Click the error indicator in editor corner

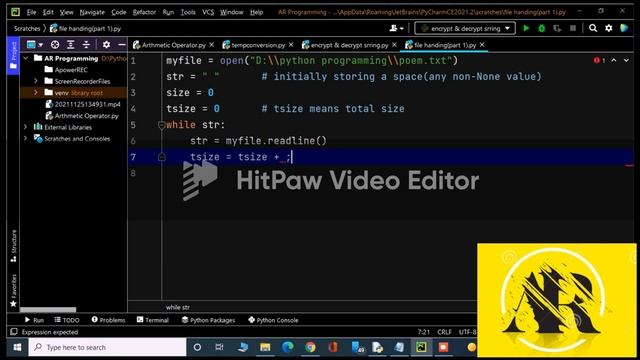coord(599,60)
